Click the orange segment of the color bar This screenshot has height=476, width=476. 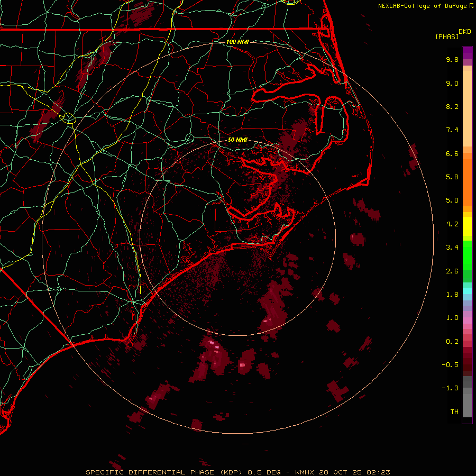tap(467, 183)
